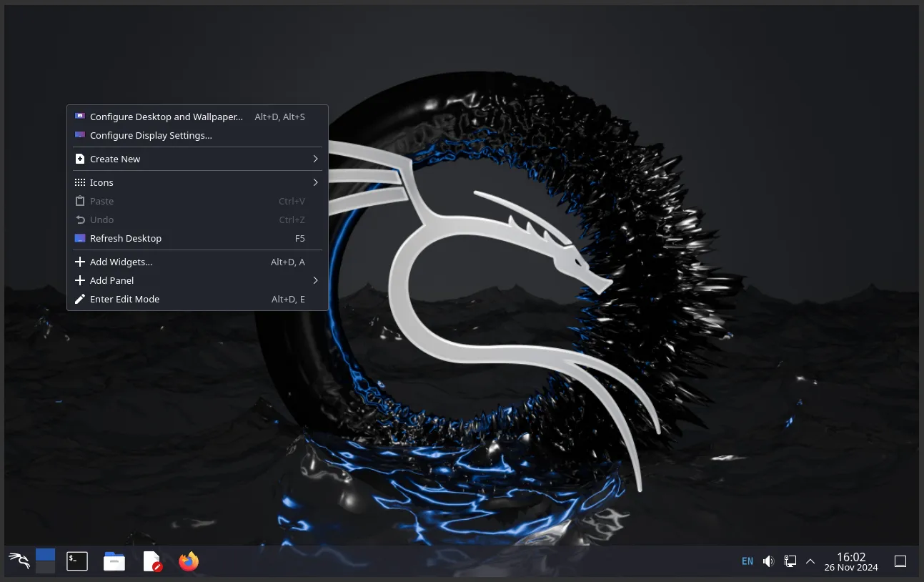This screenshot has width=924, height=582.
Task: Choose Configure Desktop and Wallpaper
Action: [x=197, y=117]
